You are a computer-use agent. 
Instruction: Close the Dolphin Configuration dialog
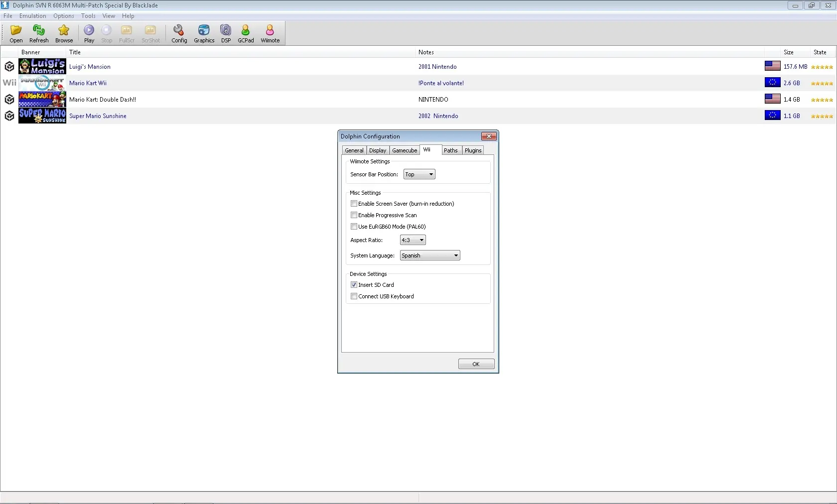point(489,136)
